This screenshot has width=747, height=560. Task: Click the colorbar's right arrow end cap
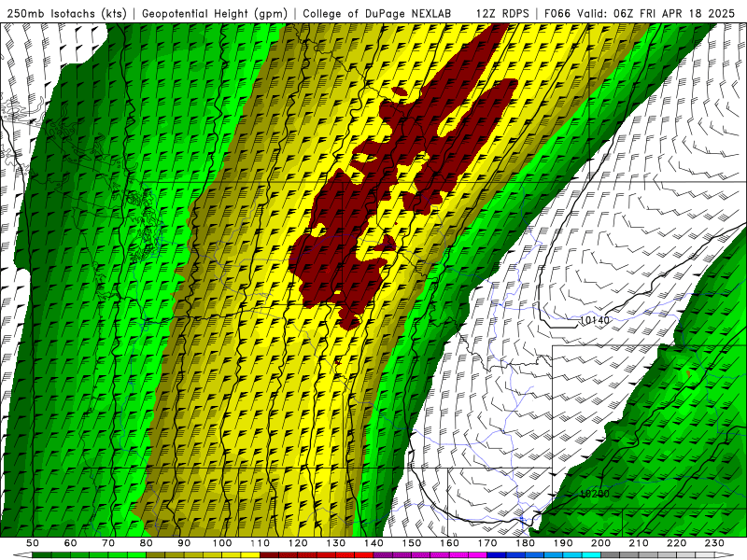point(725,555)
